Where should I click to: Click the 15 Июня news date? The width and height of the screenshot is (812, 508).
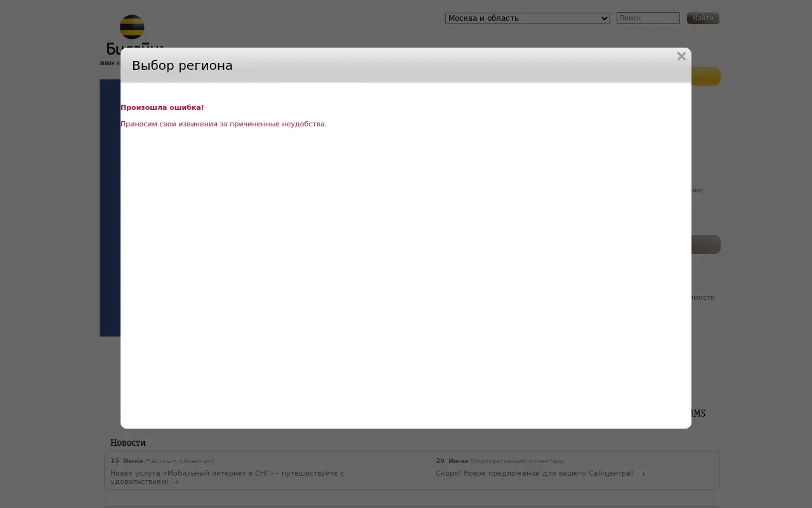(x=127, y=461)
